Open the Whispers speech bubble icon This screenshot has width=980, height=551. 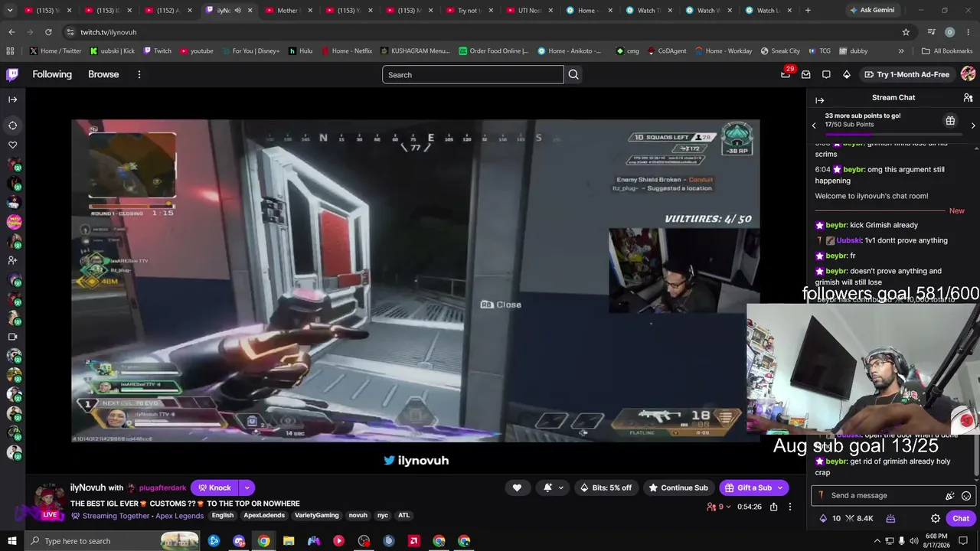coord(826,74)
